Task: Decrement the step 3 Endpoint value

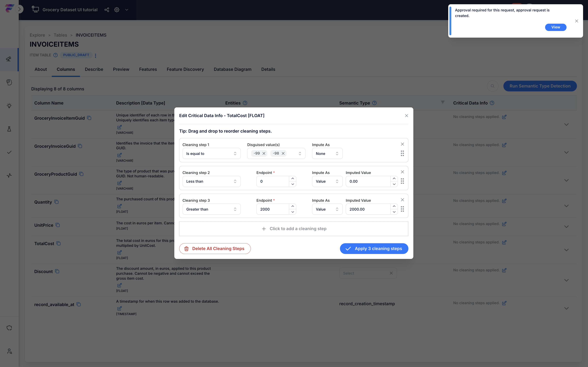Action: (293, 212)
